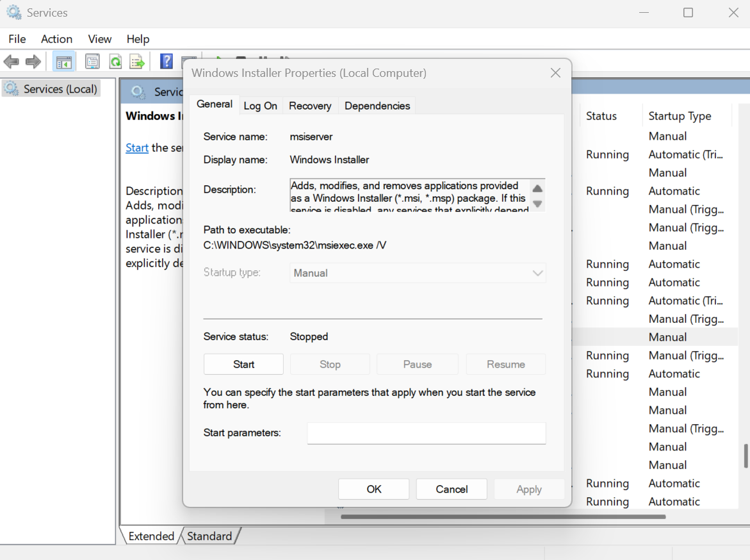
Task: Sort by the Startup Type column header
Action: (680, 116)
